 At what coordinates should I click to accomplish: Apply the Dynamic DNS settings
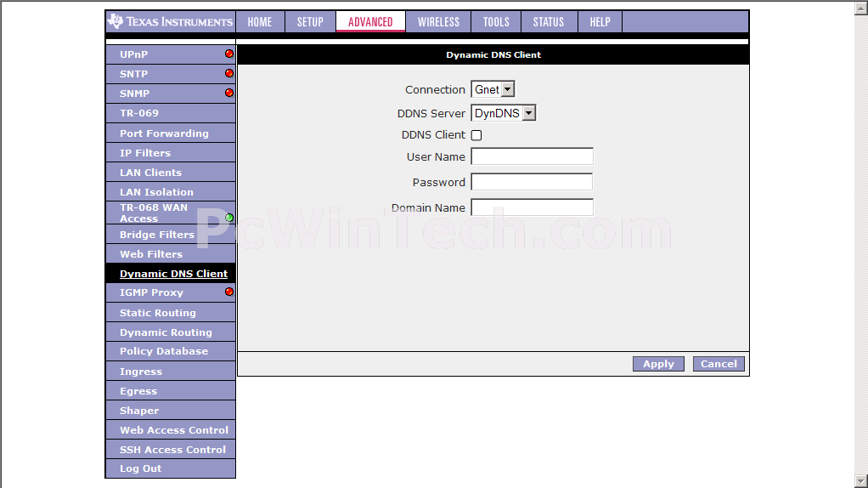pyautogui.click(x=659, y=364)
